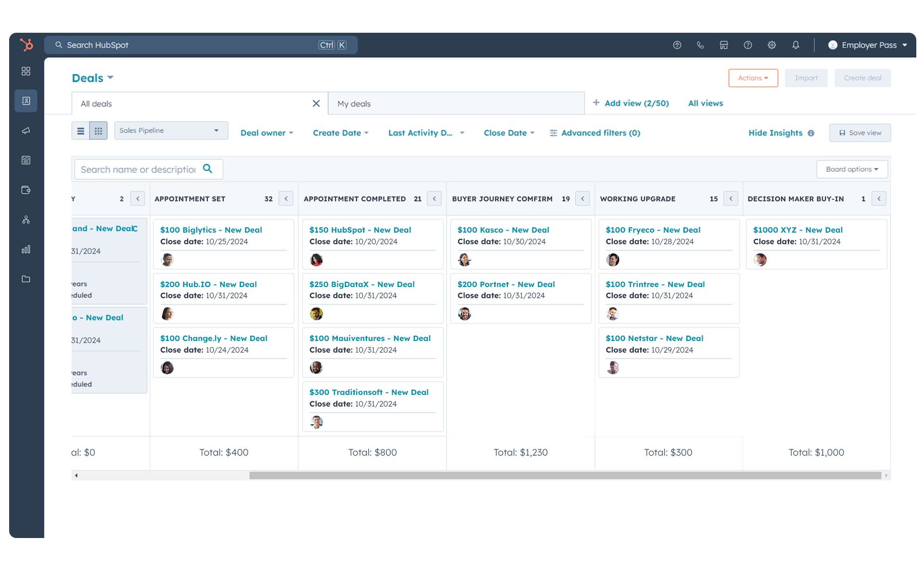Open the calling phone icon
The image size is (924, 578).
(x=701, y=45)
